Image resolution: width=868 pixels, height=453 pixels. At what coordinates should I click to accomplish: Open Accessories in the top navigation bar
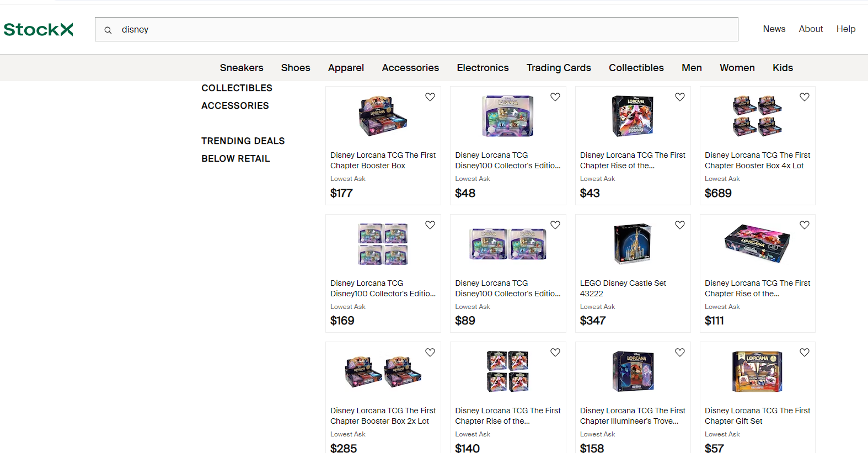pyautogui.click(x=410, y=68)
